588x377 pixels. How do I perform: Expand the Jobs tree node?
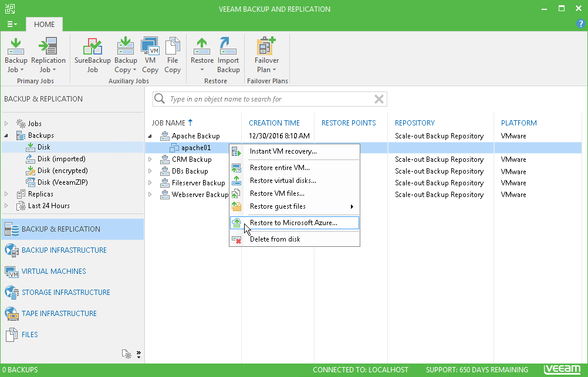[6, 123]
